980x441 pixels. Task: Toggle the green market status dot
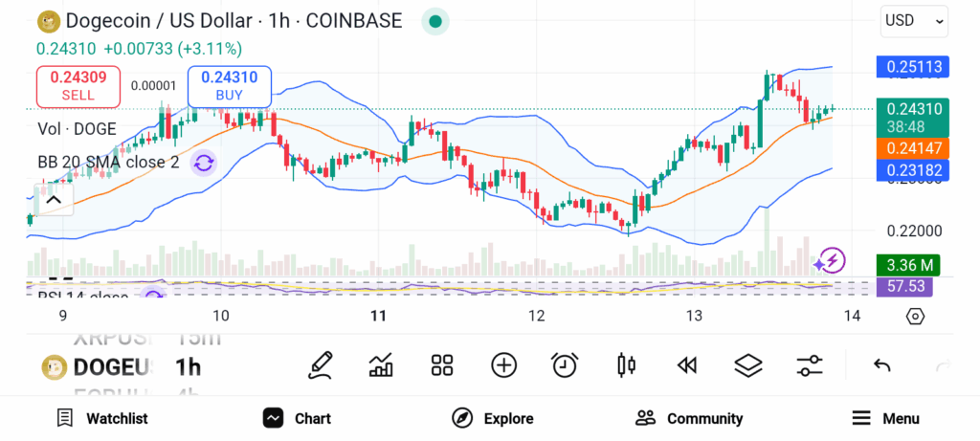point(435,20)
